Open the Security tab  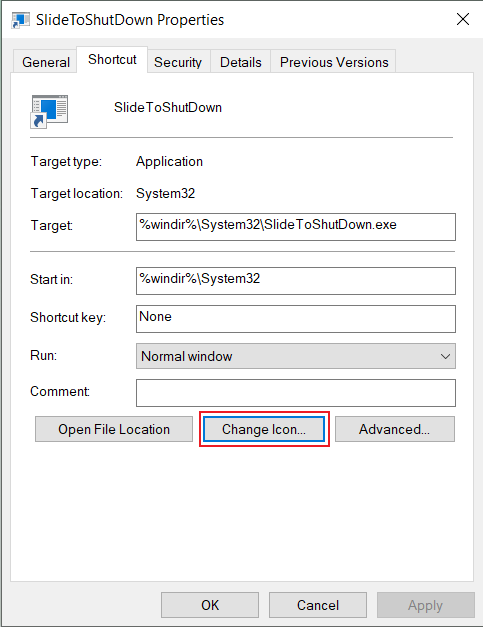point(178,62)
